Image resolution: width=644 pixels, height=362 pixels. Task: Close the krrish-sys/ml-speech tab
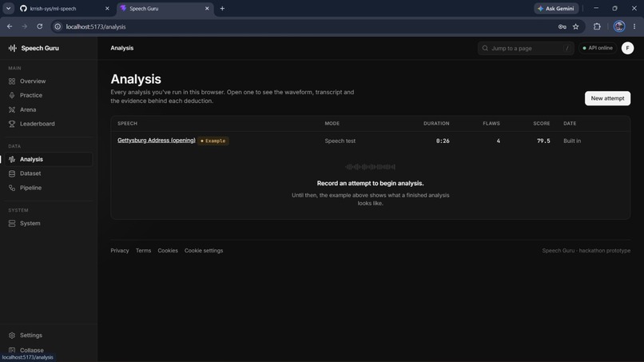(x=107, y=9)
